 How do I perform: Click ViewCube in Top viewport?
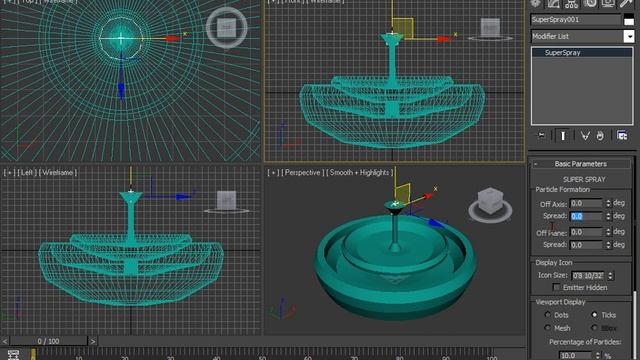(x=227, y=28)
